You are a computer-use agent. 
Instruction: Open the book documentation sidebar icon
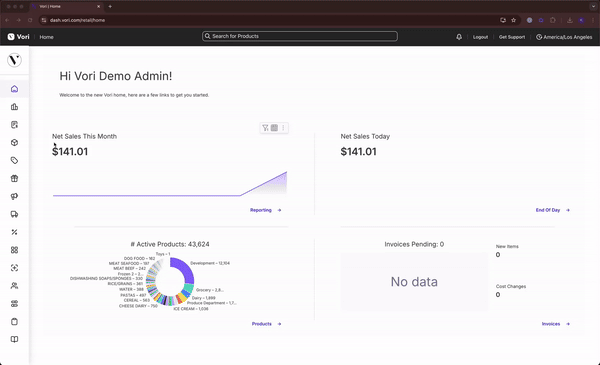(14, 339)
